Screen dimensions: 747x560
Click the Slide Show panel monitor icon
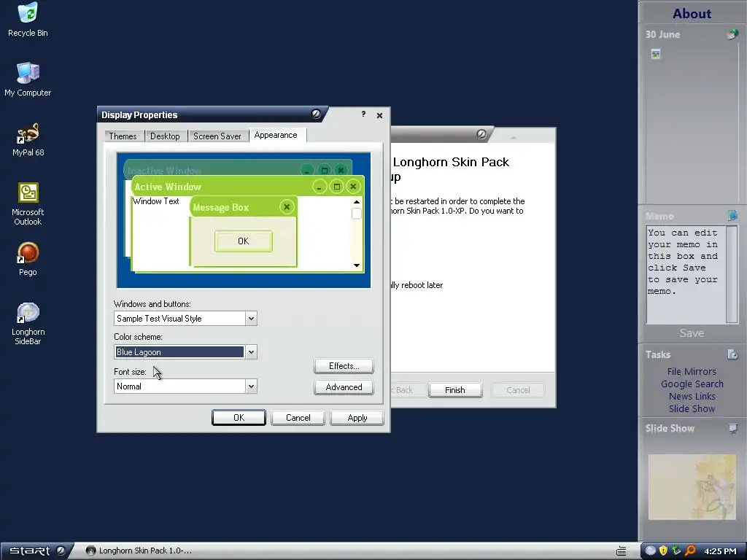[732, 429]
